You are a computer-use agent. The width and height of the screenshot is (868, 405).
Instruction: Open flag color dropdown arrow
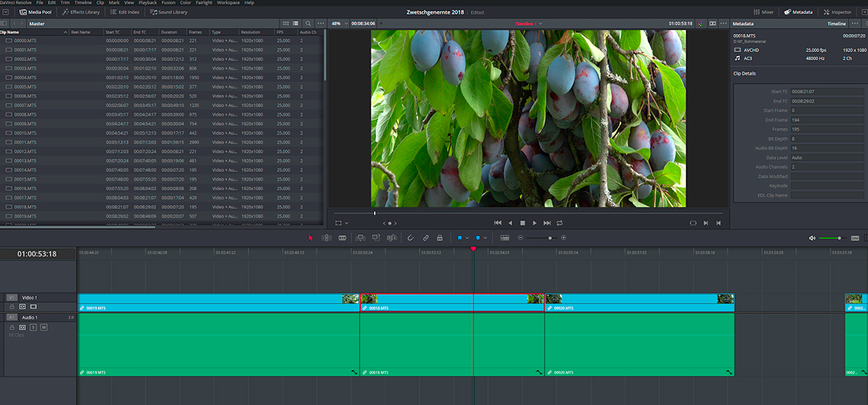click(x=467, y=238)
